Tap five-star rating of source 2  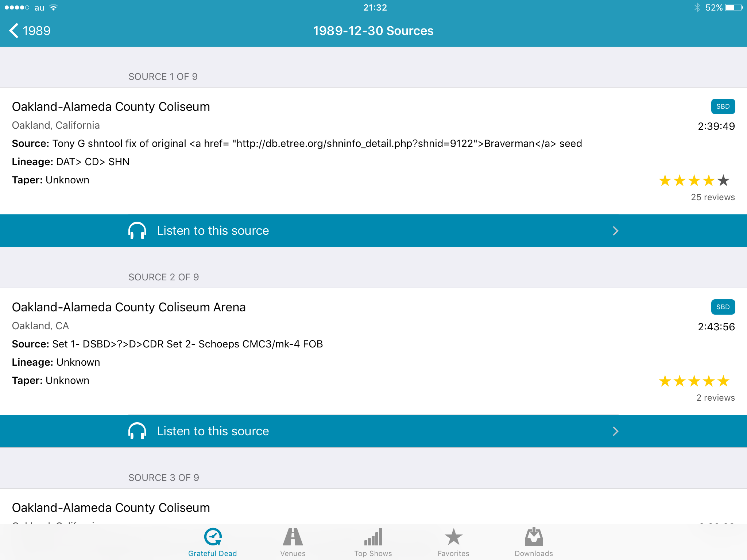(694, 381)
